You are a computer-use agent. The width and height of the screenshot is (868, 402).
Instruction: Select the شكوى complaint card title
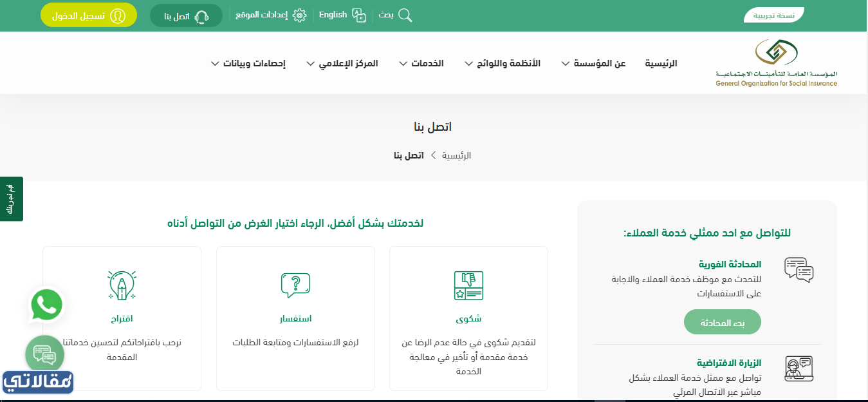click(x=468, y=319)
